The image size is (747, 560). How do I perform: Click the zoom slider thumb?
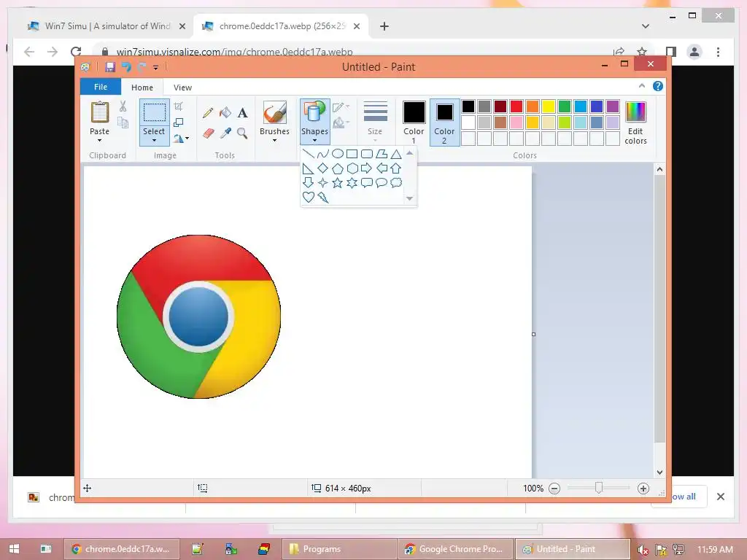coord(599,488)
